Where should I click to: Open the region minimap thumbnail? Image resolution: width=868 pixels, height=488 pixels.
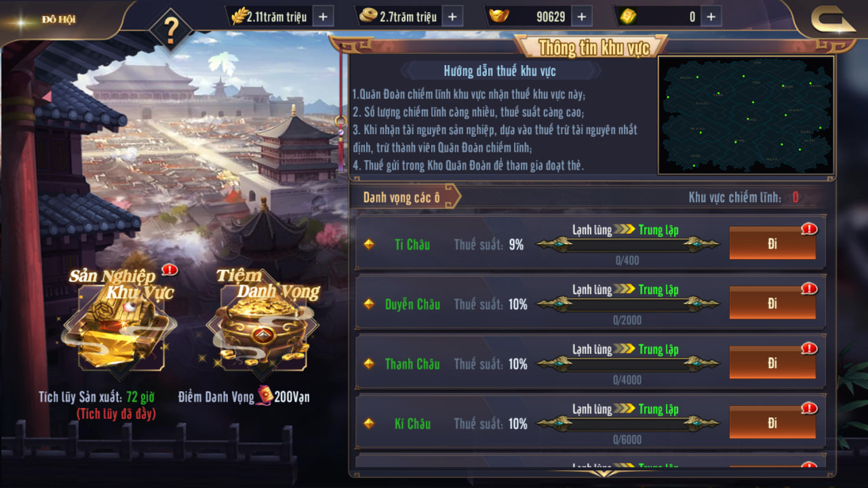click(746, 115)
